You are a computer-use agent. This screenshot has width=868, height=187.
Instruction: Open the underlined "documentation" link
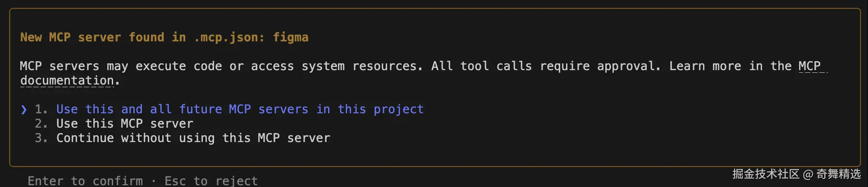(x=67, y=80)
